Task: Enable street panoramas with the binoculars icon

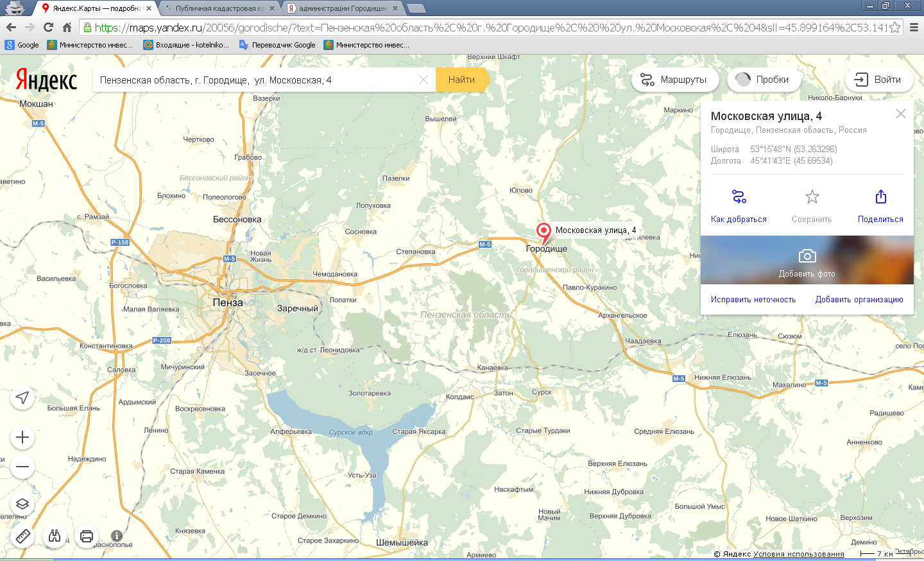Action: pos(55,536)
